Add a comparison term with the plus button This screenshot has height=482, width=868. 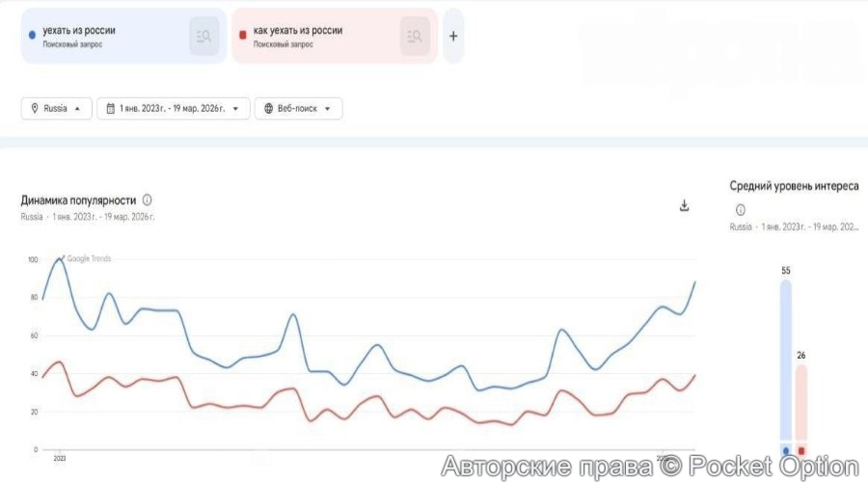pyautogui.click(x=453, y=37)
